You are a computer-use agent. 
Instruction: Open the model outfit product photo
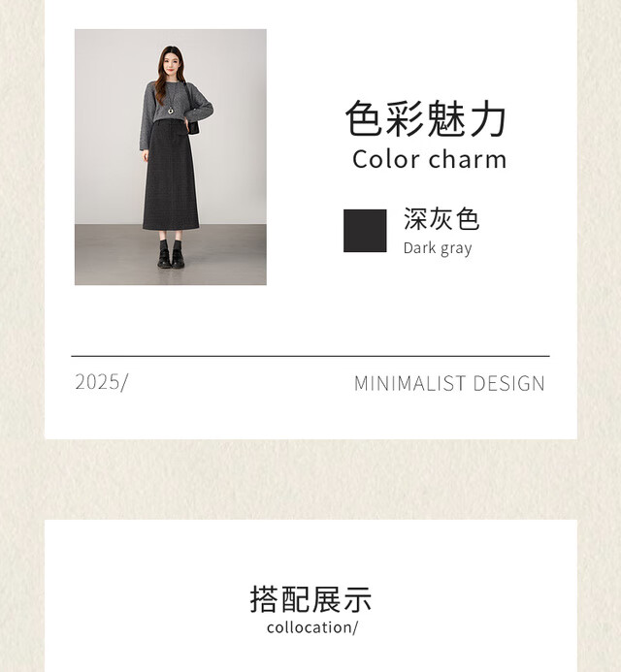point(171,157)
